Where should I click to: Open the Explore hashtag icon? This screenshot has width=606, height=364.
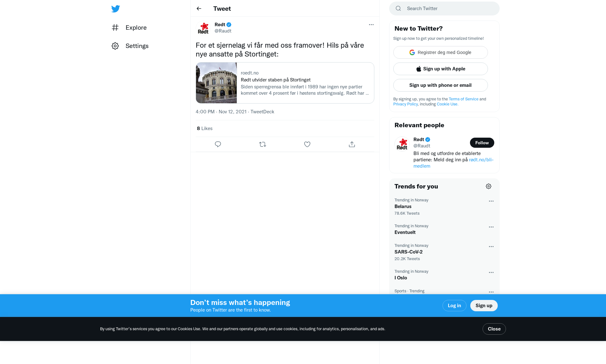click(115, 27)
